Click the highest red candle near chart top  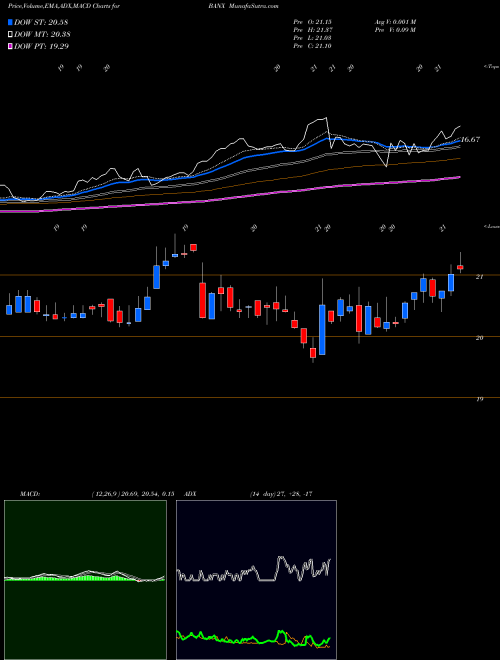194,248
